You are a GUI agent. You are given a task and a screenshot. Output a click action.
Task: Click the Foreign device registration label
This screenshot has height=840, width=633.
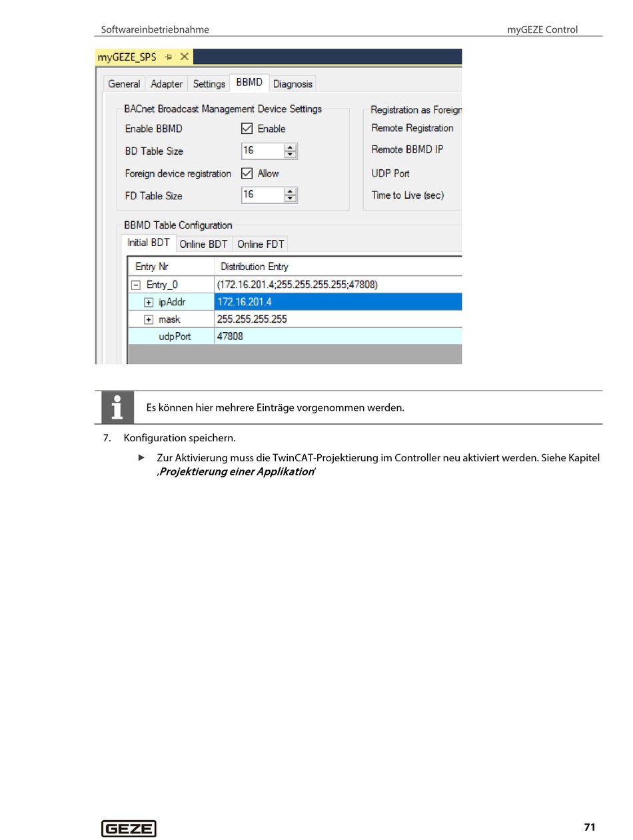pyautogui.click(x=178, y=173)
